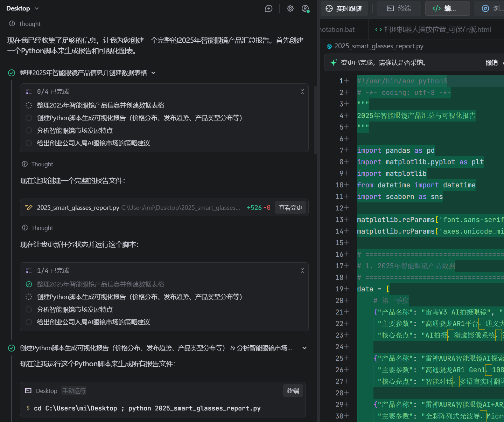The image size is (504, 422).
Task: Toggle the unchecked '分析智能眼镜市场发展特点' task in 0/4 list
Action: pyautogui.click(x=29, y=131)
